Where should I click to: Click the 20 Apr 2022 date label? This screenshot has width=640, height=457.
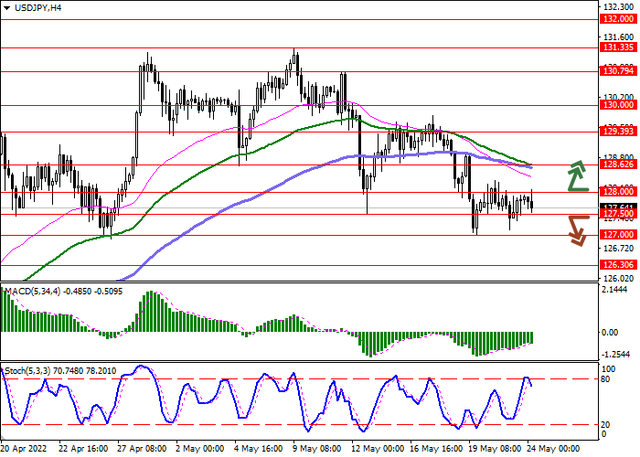(24, 450)
